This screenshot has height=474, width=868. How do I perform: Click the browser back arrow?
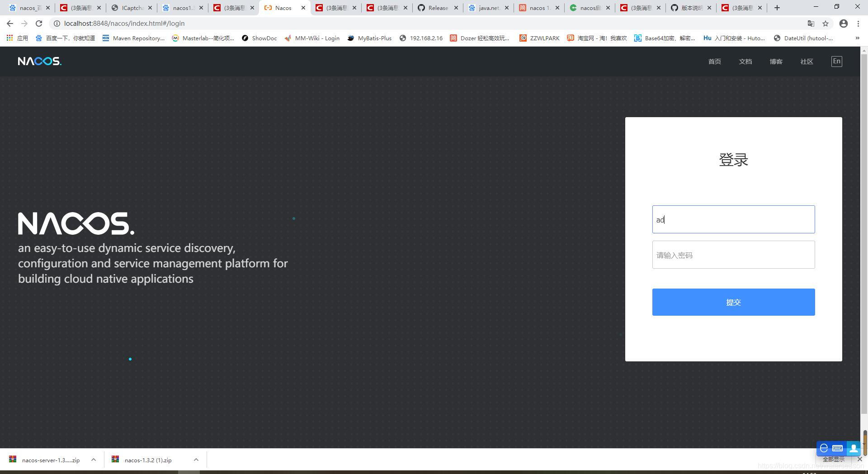pyautogui.click(x=10, y=24)
